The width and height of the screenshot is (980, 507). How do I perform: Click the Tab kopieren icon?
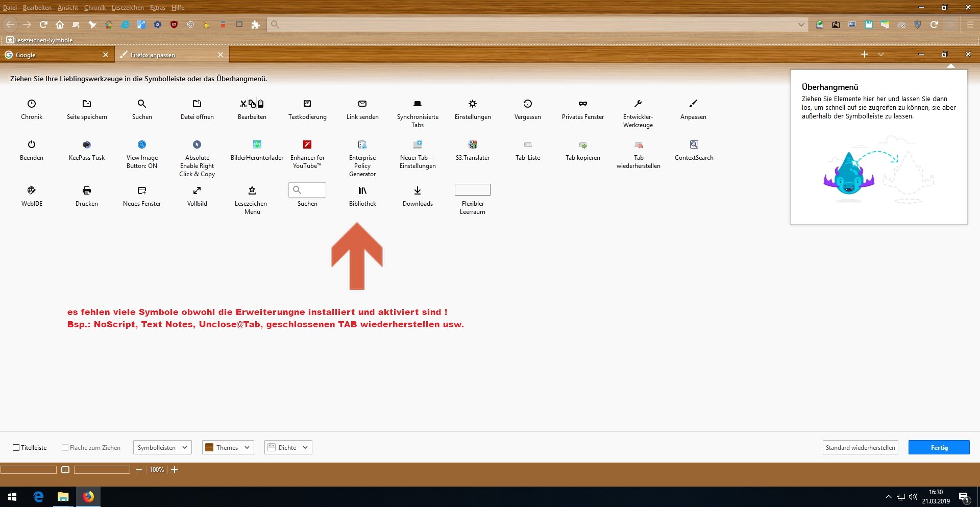(x=583, y=145)
